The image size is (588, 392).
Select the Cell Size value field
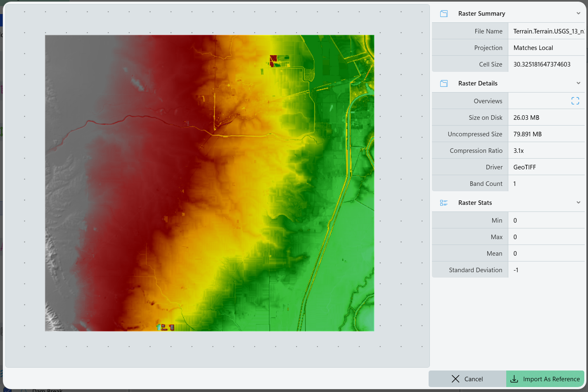coord(542,64)
